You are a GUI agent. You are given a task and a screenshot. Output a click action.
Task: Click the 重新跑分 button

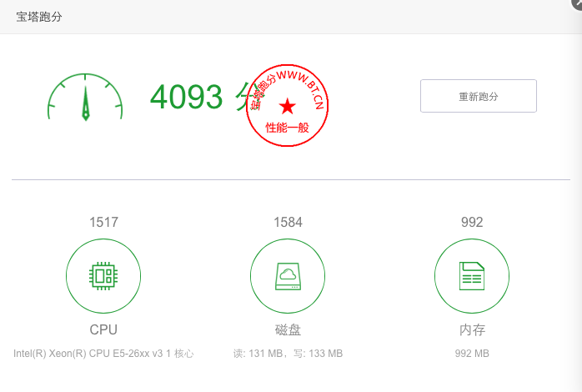point(479,96)
